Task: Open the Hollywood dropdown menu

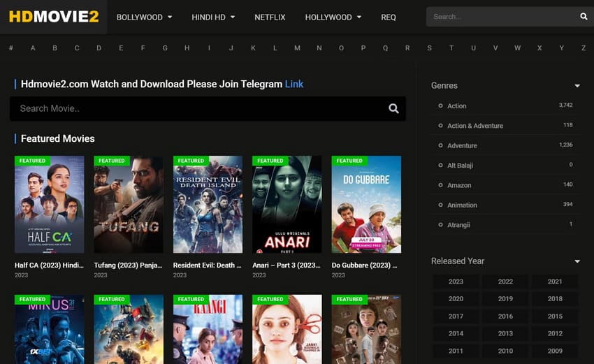Action: (x=333, y=17)
